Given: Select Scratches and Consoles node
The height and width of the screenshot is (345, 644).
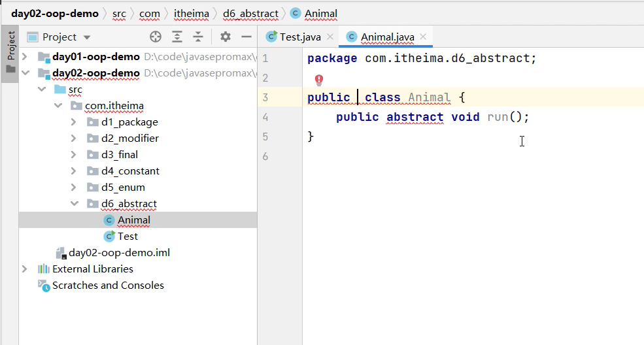Looking at the screenshot, I should pyautogui.click(x=138, y=286).
